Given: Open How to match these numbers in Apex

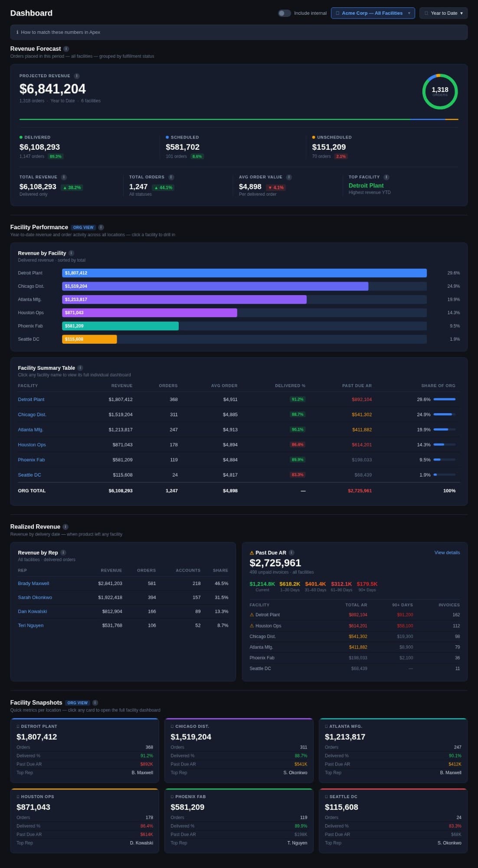Looking at the screenshot, I should pos(239,32).
